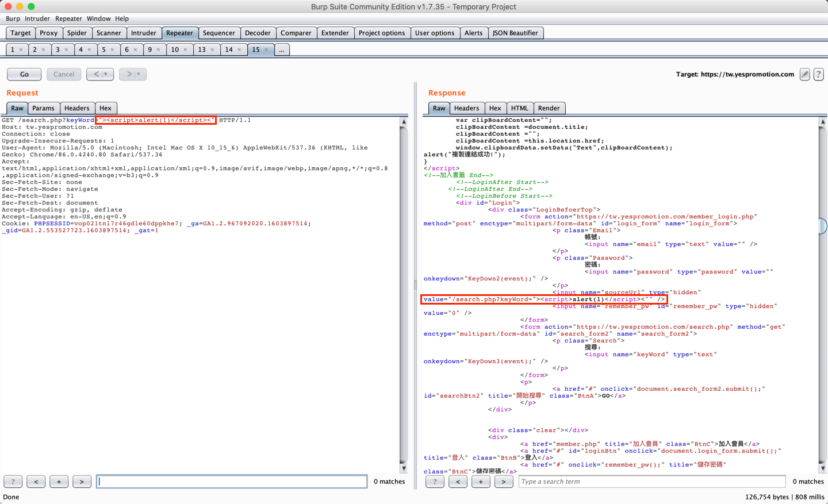828x504 pixels.
Task: Send the request with the Go button
Action: [24, 74]
